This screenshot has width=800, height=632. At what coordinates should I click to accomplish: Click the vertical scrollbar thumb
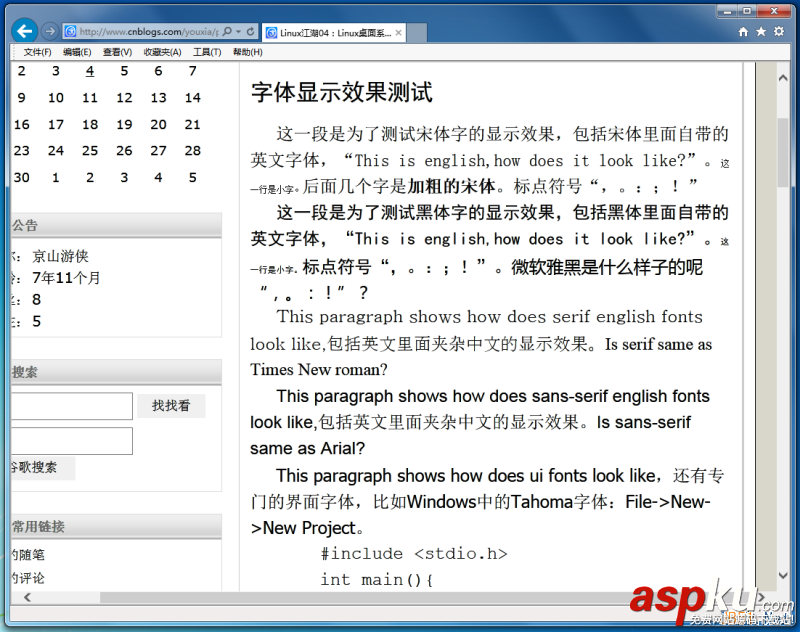click(x=783, y=153)
